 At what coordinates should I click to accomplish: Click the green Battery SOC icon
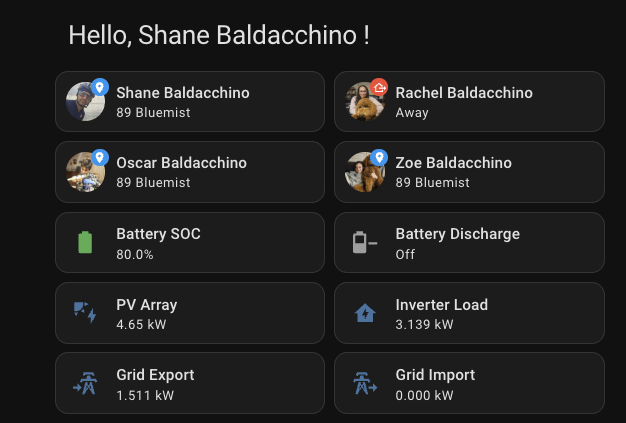(x=85, y=242)
